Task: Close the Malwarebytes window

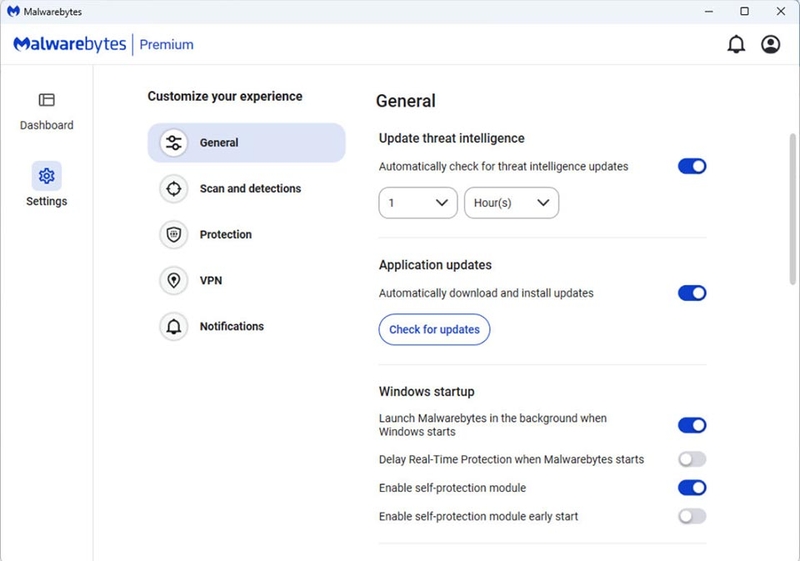Action: [781, 11]
